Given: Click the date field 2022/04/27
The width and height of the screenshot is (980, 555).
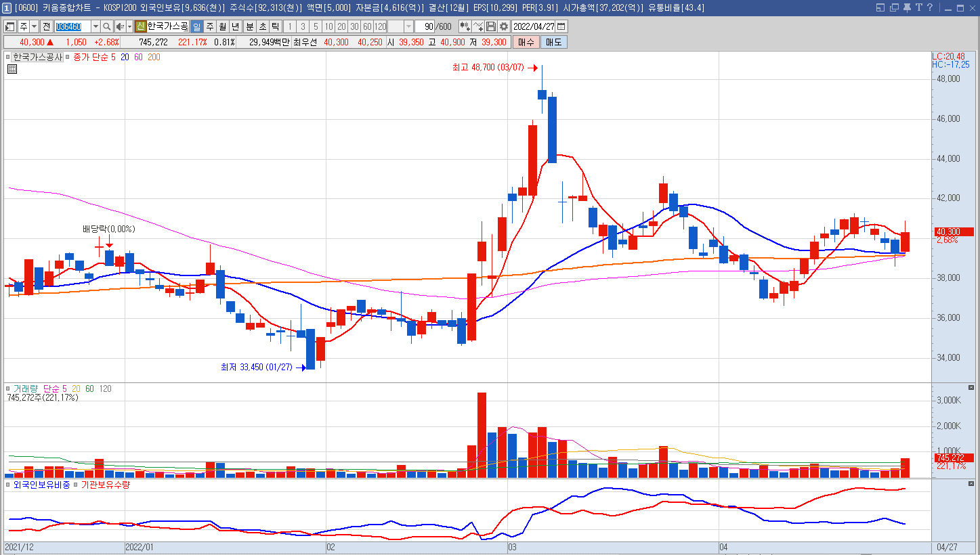Looking at the screenshot, I should [x=534, y=26].
